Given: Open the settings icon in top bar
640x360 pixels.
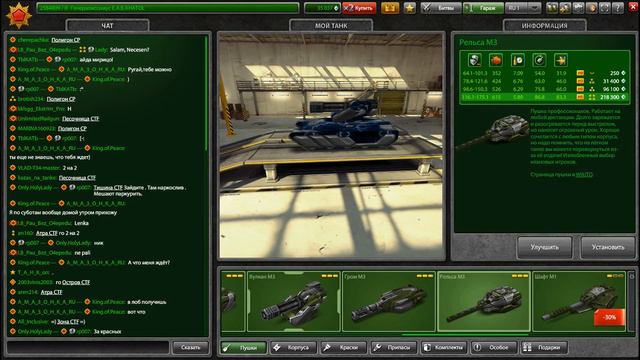Looking at the screenshot, I should [x=578, y=8].
